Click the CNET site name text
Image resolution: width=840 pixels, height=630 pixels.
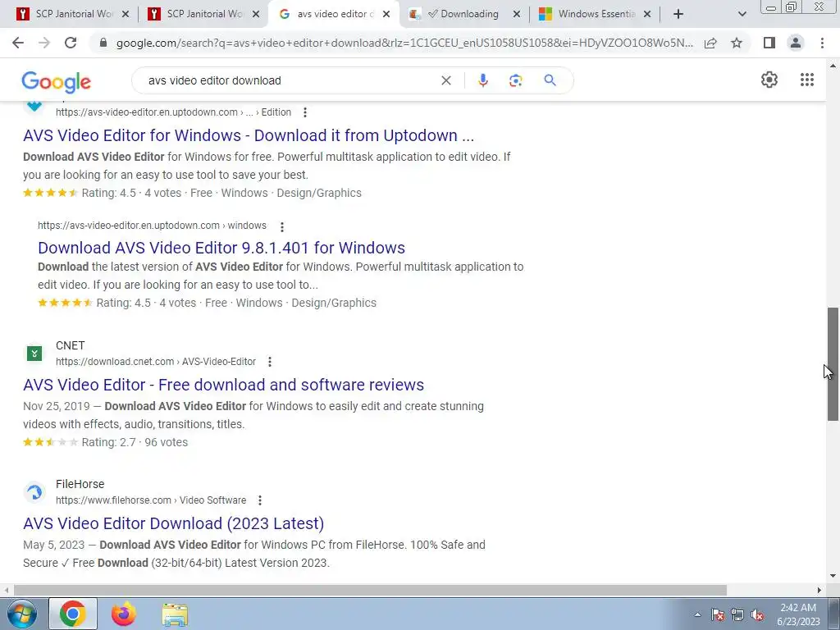71,345
